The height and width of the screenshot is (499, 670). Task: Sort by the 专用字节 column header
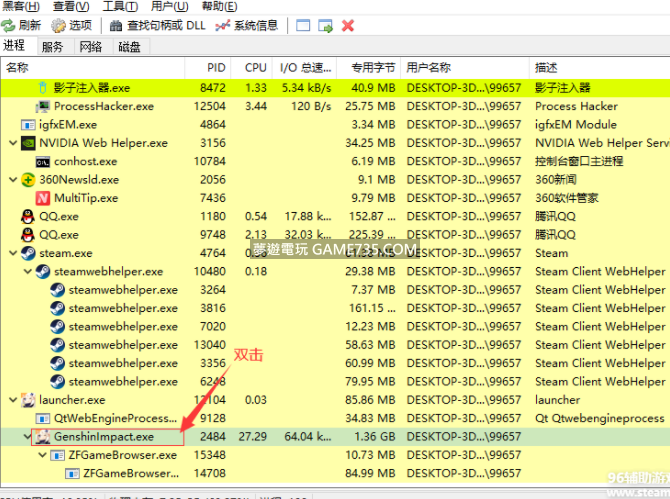coord(369,68)
